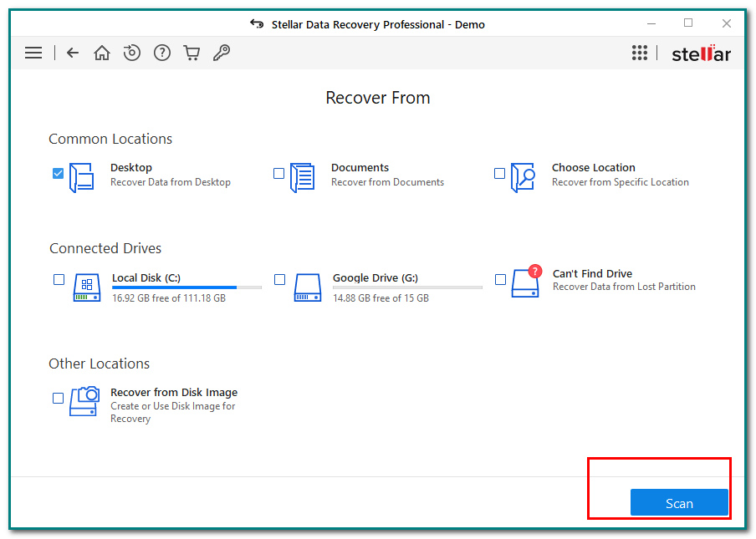Click the Desktop location icon
756x539 pixels.
coord(81,177)
